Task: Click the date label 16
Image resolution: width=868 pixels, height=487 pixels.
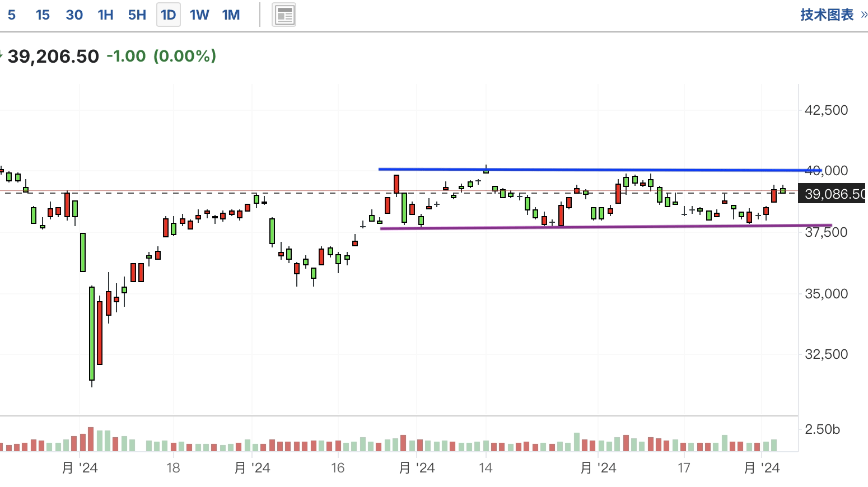Action: 338,467
